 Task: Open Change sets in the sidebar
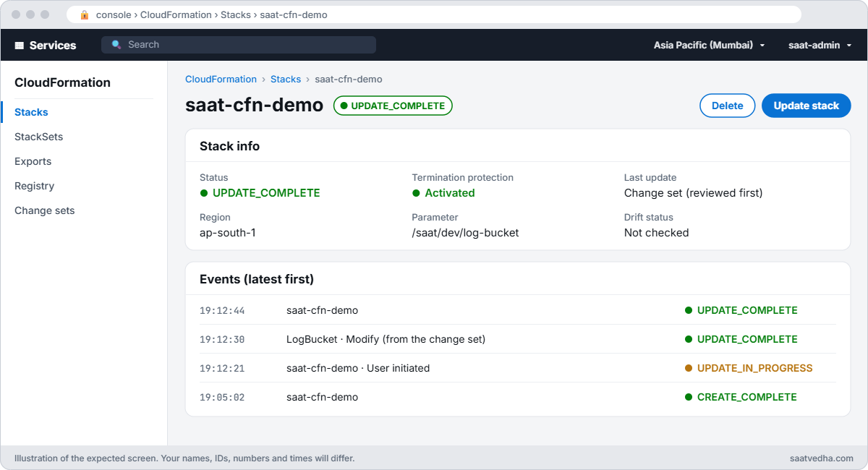[x=44, y=210]
